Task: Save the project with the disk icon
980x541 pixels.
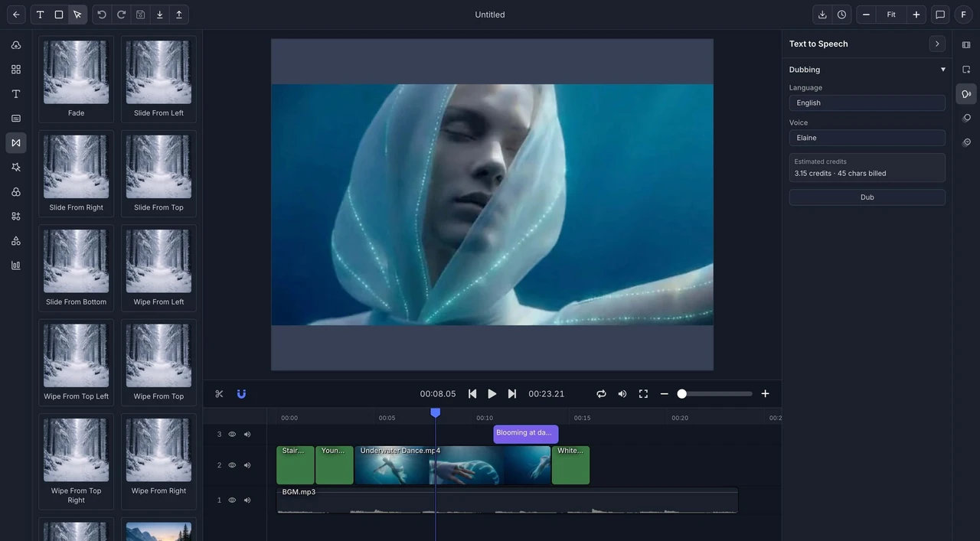Action: click(140, 15)
